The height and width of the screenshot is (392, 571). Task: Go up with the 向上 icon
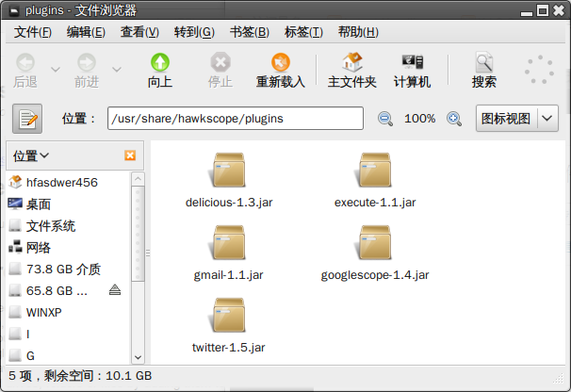coord(160,62)
